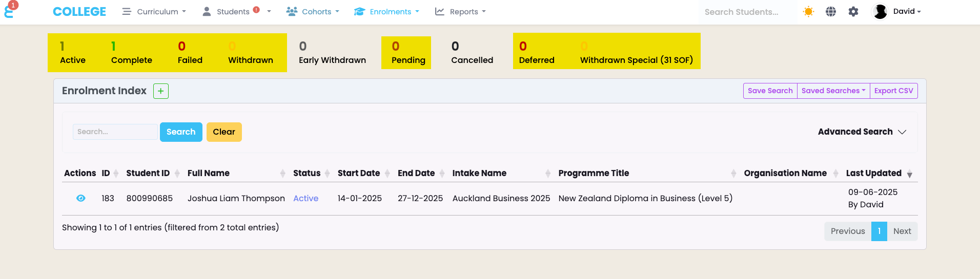The width and height of the screenshot is (980, 279).
Task: Click student ID 800990685
Action: point(149,198)
